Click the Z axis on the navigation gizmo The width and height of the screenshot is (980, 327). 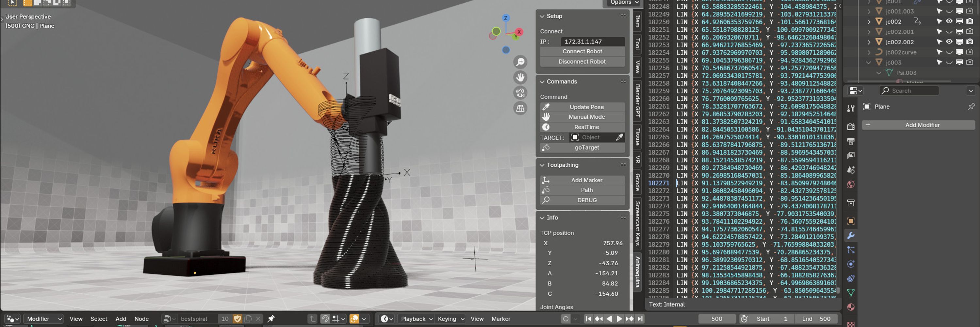click(x=506, y=18)
